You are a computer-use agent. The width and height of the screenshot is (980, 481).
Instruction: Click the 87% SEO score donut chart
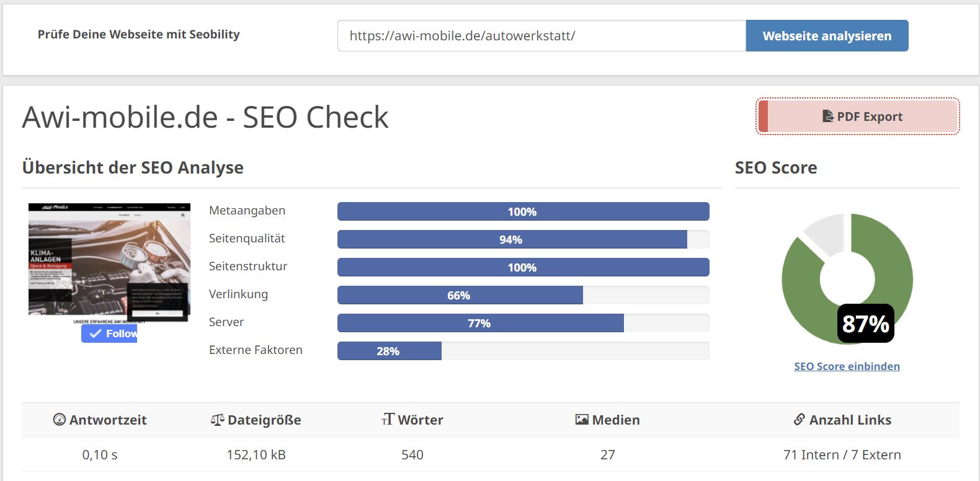[x=847, y=278]
